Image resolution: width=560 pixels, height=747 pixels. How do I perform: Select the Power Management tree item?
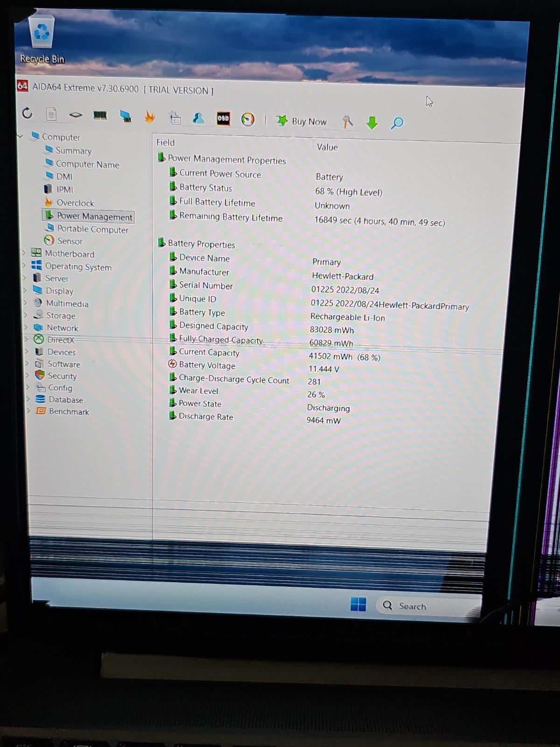[x=94, y=217]
